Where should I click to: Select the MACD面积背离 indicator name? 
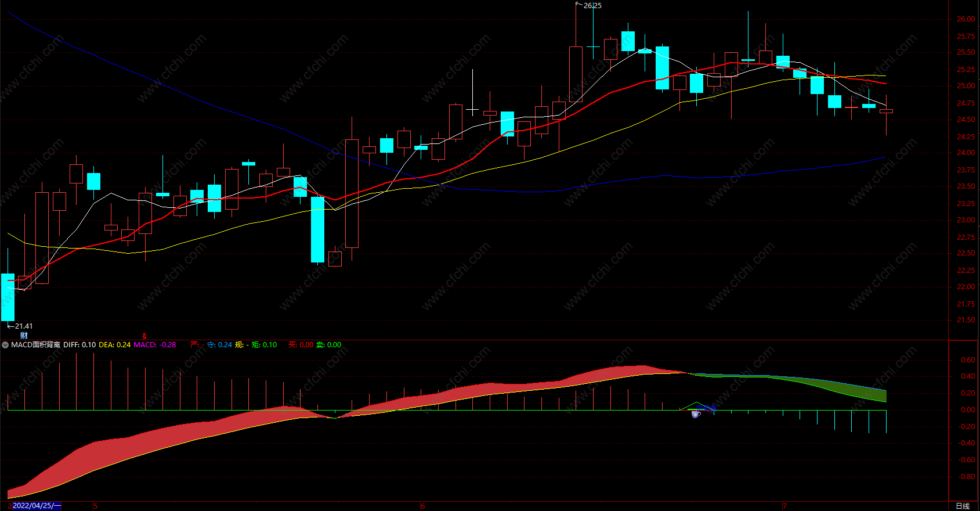coord(35,345)
